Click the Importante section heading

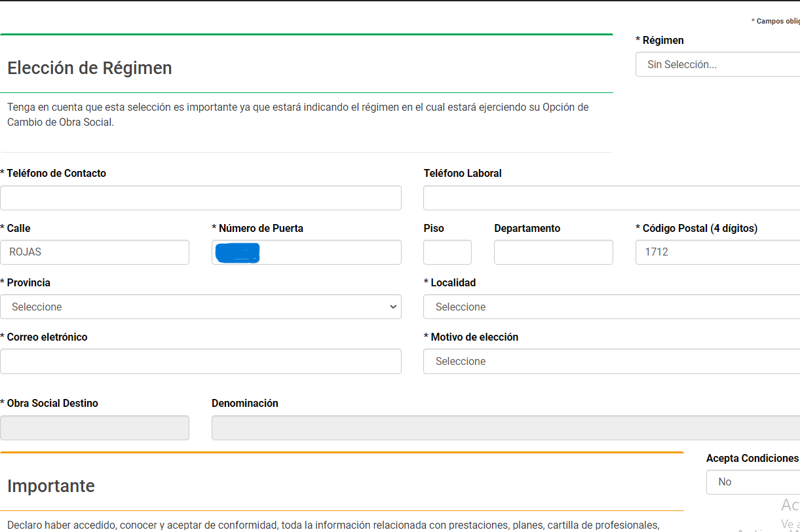click(51, 486)
